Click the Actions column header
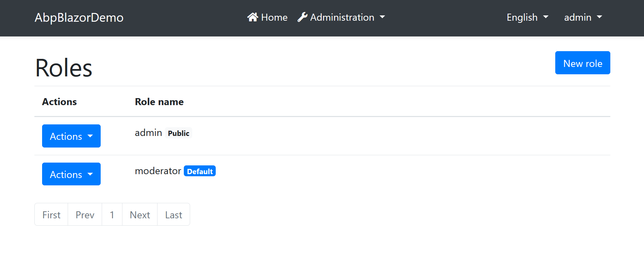 [59, 102]
